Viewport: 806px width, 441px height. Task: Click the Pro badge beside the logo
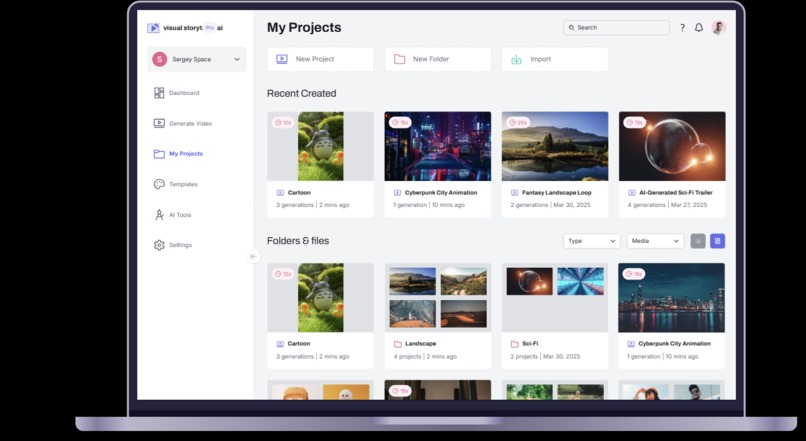[210, 28]
